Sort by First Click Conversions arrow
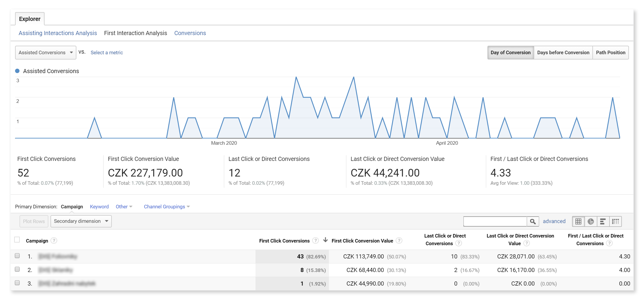Image resolution: width=644 pixels, height=300 pixels. point(325,240)
